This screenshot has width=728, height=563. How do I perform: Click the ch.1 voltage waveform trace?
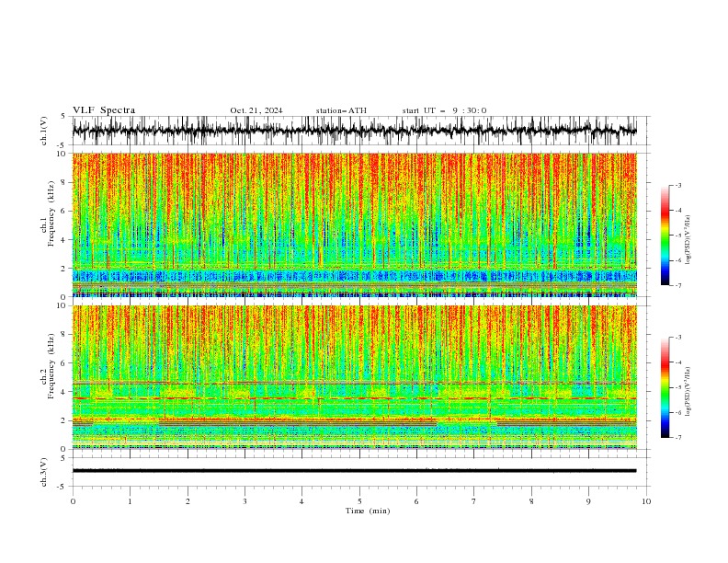[354, 130]
